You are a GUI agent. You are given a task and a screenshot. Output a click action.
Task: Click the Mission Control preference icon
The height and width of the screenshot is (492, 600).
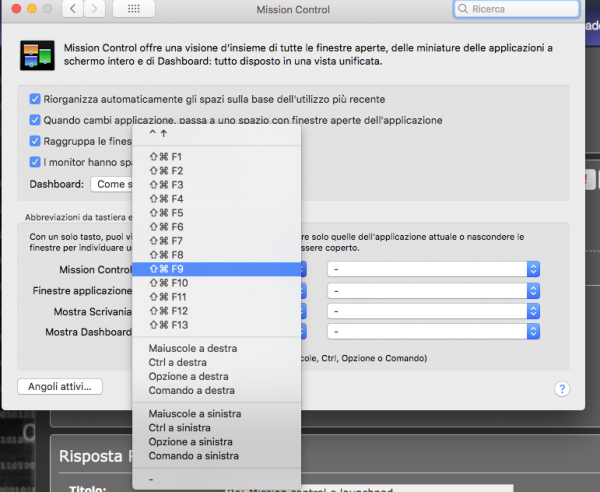[x=37, y=55]
